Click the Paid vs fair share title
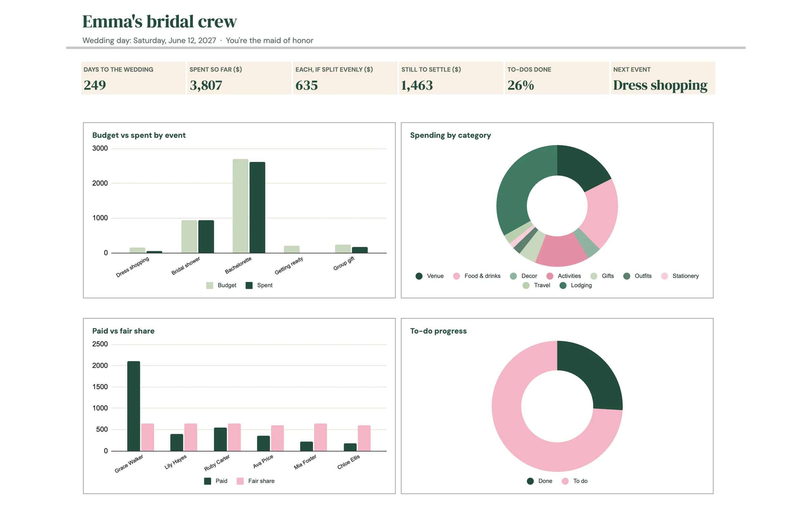Viewport: 812px width, 508px height. 123,331
